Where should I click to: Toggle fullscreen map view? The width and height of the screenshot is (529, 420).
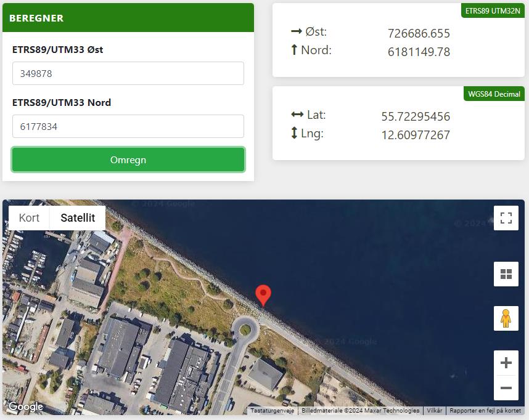(x=506, y=218)
